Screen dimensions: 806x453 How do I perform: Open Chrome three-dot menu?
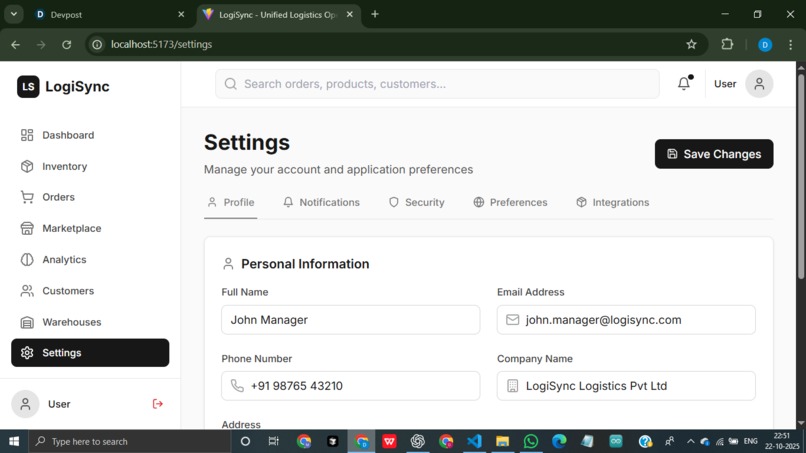click(x=791, y=45)
